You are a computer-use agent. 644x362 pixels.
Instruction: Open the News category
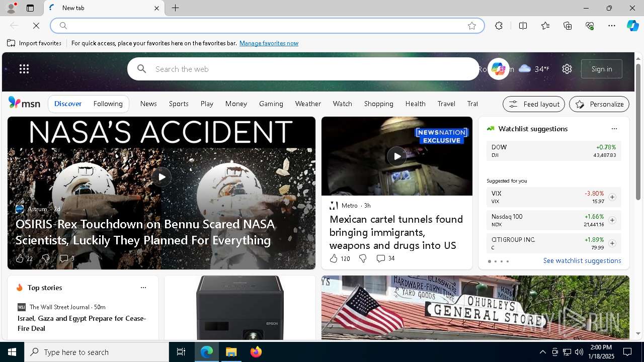(148, 104)
